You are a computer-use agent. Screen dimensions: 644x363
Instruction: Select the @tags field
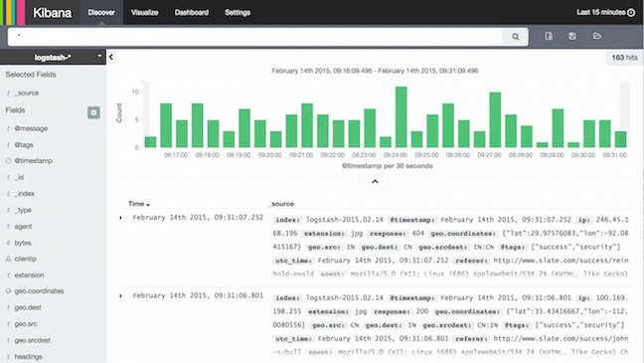click(24, 145)
